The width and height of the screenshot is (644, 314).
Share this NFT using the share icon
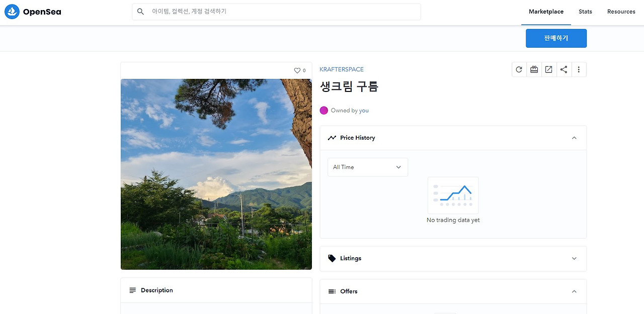tap(563, 69)
